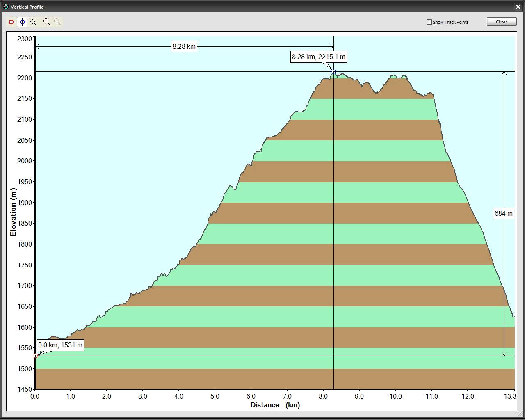Image resolution: width=525 pixels, height=420 pixels.
Task: Click the blue summit marker on profile
Action: [333, 72]
